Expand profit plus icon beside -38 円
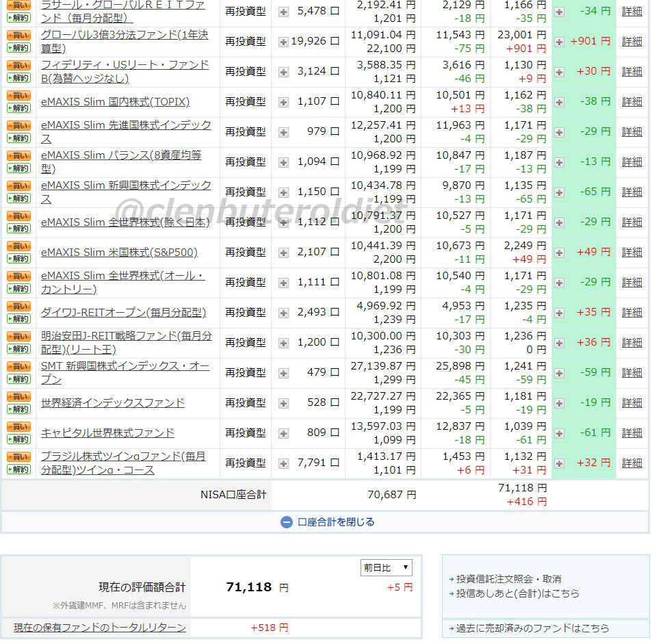This screenshot has width=652, height=644. click(x=560, y=103)
